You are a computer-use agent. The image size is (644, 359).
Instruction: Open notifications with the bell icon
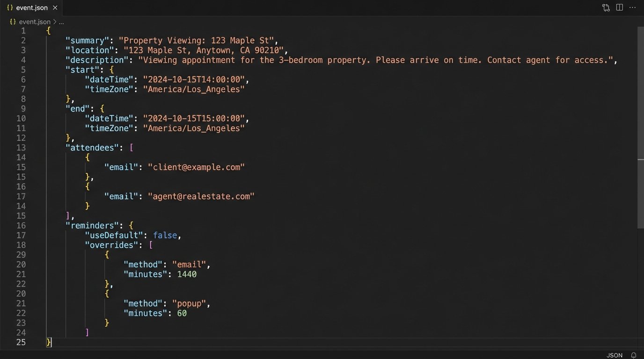tap(634, 355)
